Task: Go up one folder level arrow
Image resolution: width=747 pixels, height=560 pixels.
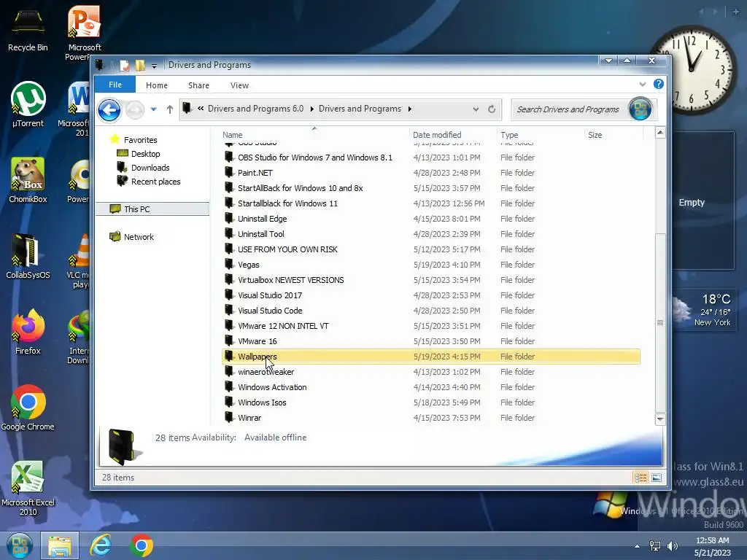Action: 169,109
